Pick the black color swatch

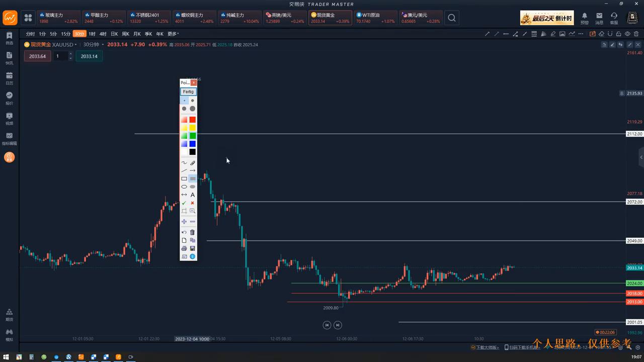point(192,152)
